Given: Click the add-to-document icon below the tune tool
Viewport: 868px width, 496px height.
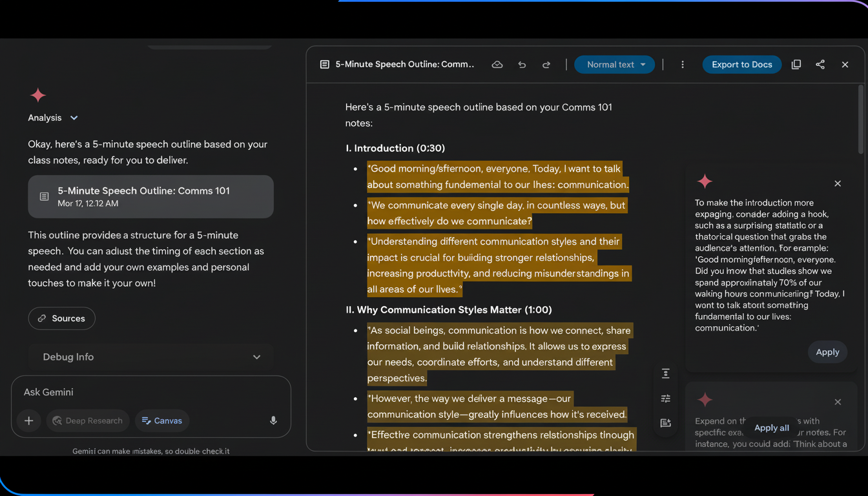Looking at the screenshot, I should click(x=665, y=423).
